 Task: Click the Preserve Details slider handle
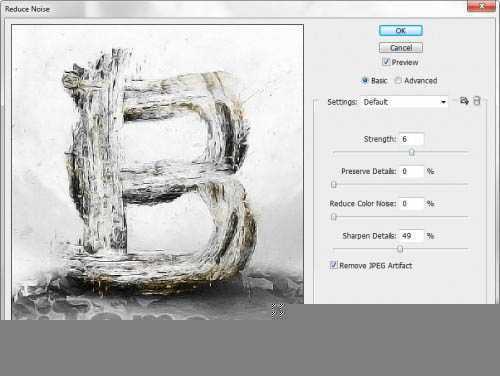(x=334, y=184)
